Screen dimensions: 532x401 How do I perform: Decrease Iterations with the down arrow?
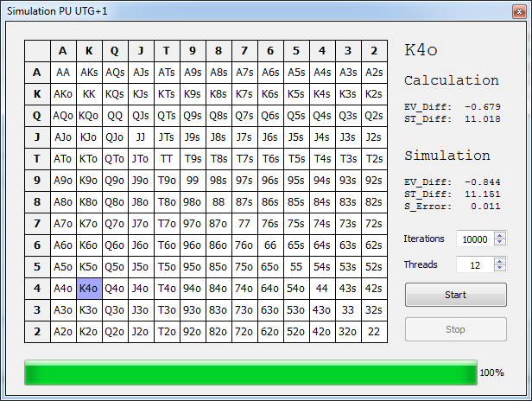[x=501, y=243]
